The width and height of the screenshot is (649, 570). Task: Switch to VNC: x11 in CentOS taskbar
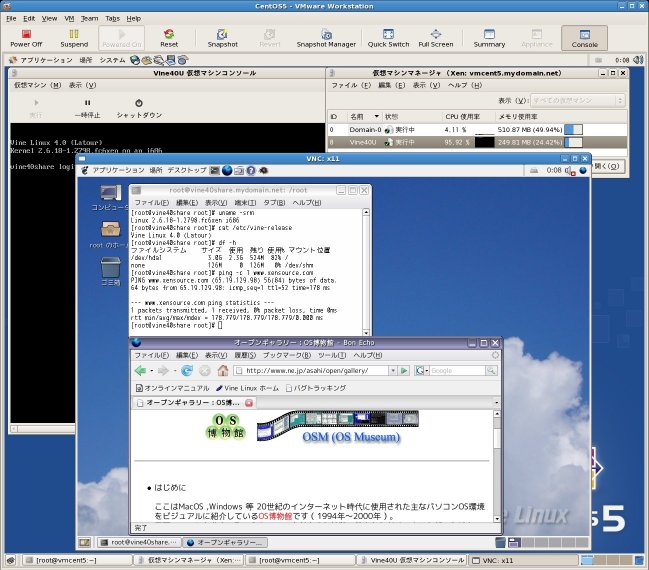pos(523,560)
